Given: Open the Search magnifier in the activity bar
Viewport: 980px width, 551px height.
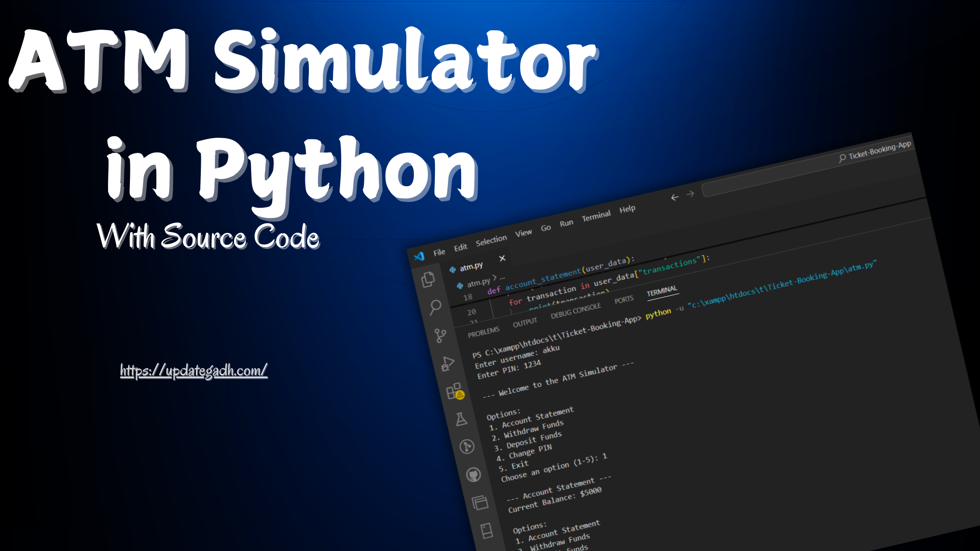Looking at the screenshot, I should pyautogui.click(x=435, y=307).
